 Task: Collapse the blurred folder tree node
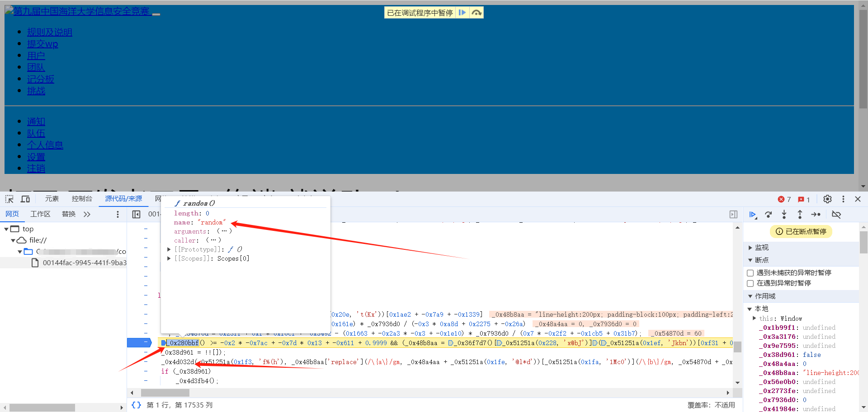pos(20,252)
